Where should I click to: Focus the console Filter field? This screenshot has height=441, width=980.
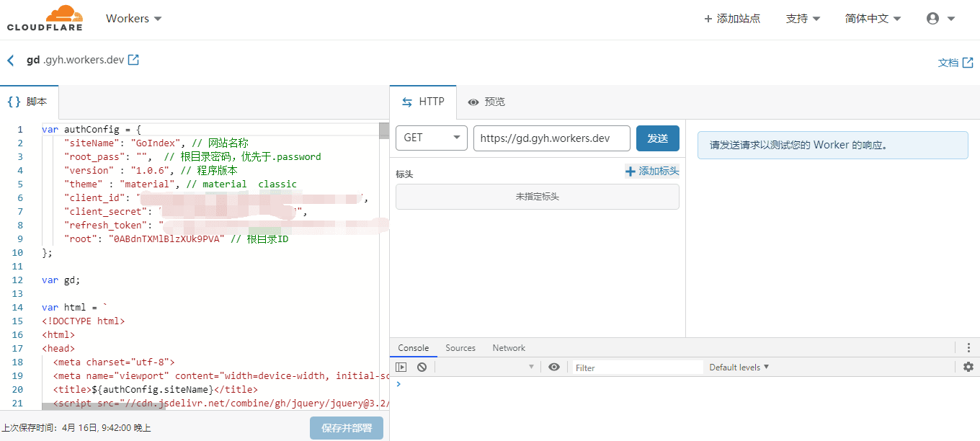tap(638, 367)
